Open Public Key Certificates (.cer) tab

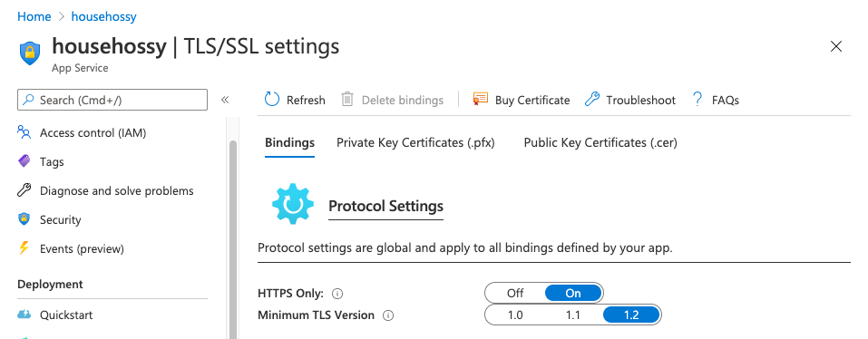click(600, 142)
